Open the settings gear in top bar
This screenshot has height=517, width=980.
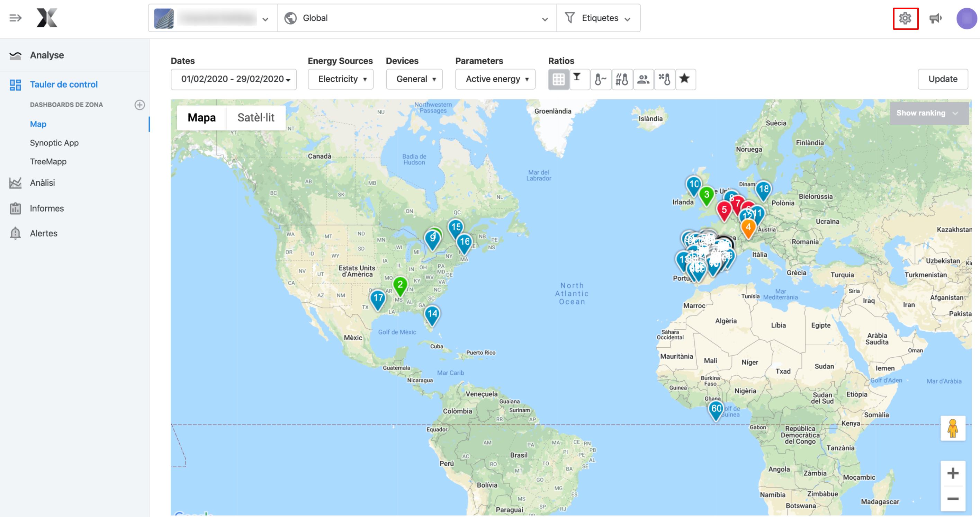(x=905, y=18)
